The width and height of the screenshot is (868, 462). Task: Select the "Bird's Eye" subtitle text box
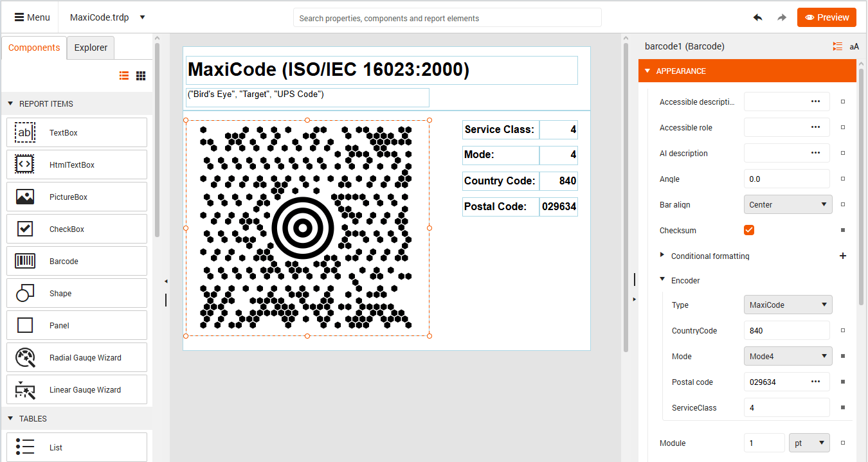tap(307, 97)
